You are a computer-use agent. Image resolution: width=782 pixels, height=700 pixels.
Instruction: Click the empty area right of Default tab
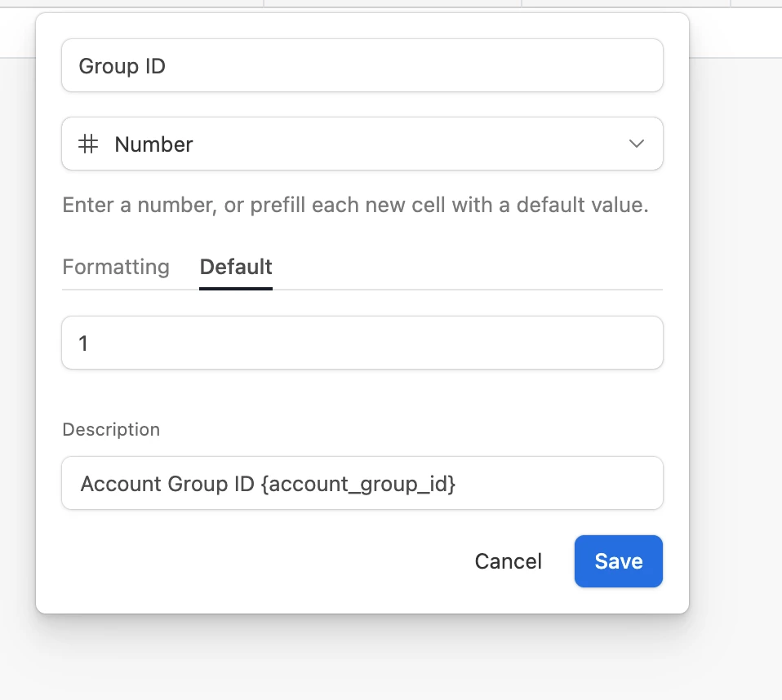(x=467, y=267)
